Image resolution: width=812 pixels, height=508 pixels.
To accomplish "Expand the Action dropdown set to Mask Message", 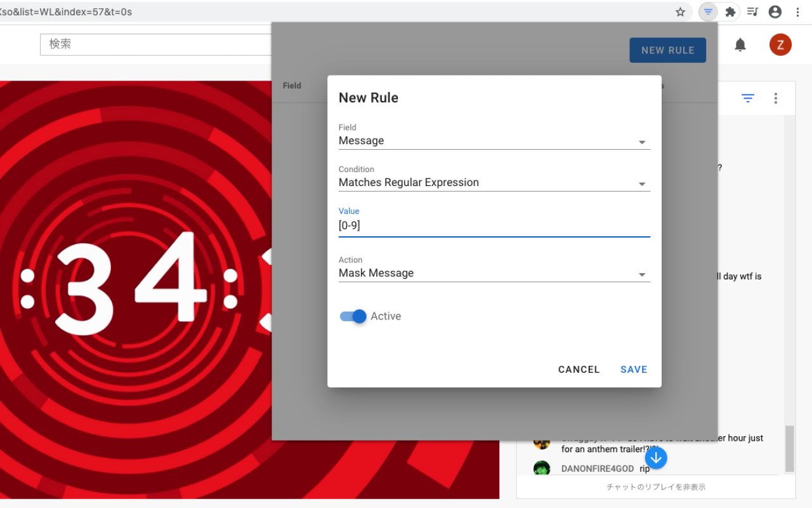I will [x=494, y=274].
